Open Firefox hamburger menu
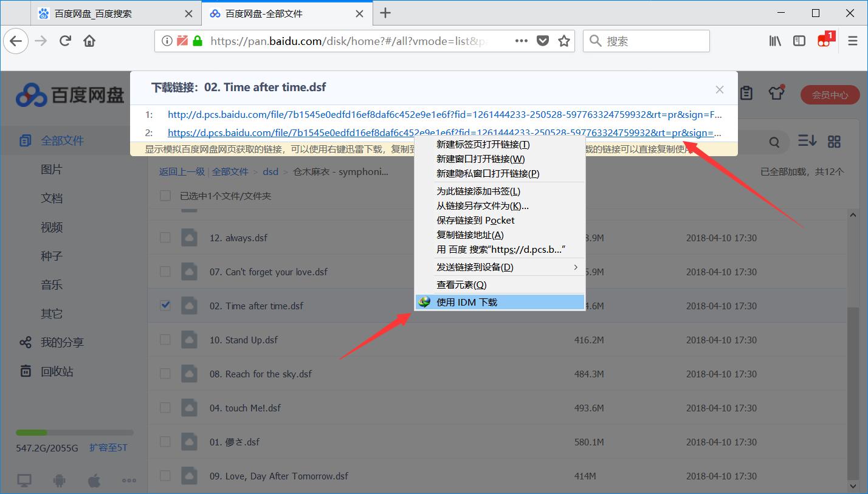The width and height of the screenshot is (868, 494). [x=853, y=41]
